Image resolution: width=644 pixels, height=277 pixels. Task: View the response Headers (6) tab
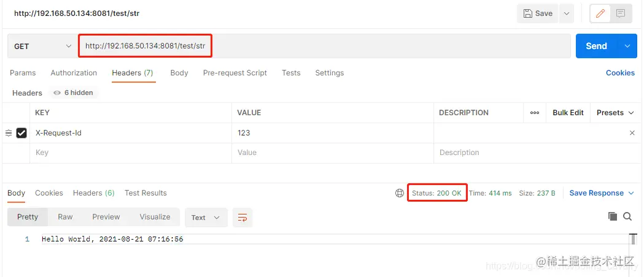tap(94, 193)
